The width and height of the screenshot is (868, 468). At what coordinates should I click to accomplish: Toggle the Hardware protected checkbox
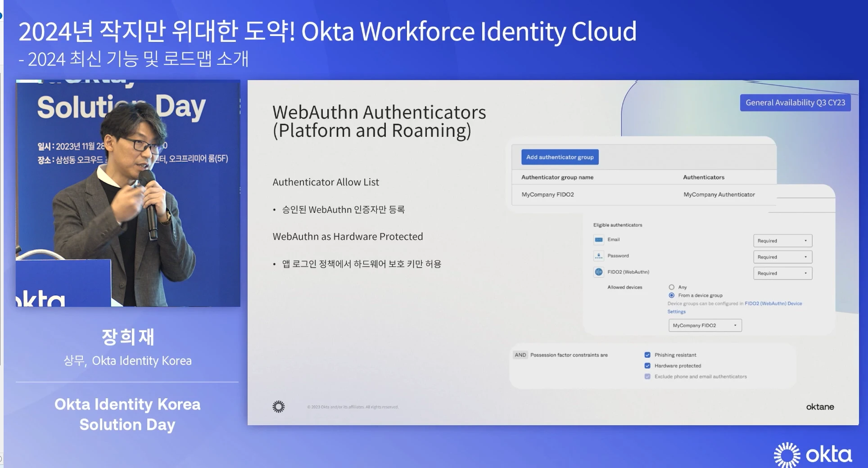pos(647,366)
